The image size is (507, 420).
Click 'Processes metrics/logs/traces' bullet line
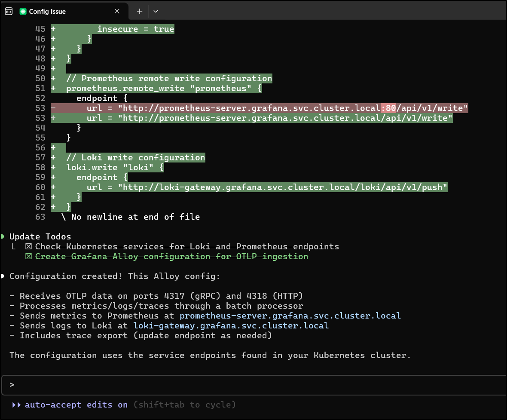(156, 306)
